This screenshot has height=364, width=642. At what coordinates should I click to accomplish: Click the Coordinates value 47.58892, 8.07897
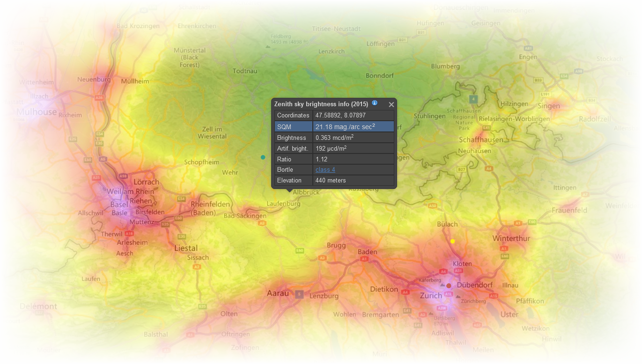340,116
